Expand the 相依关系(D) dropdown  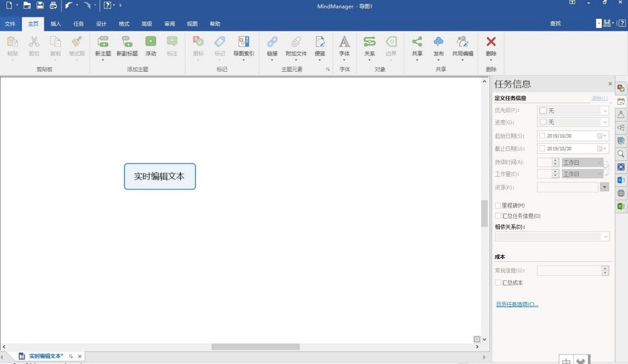tap(605, 237)
